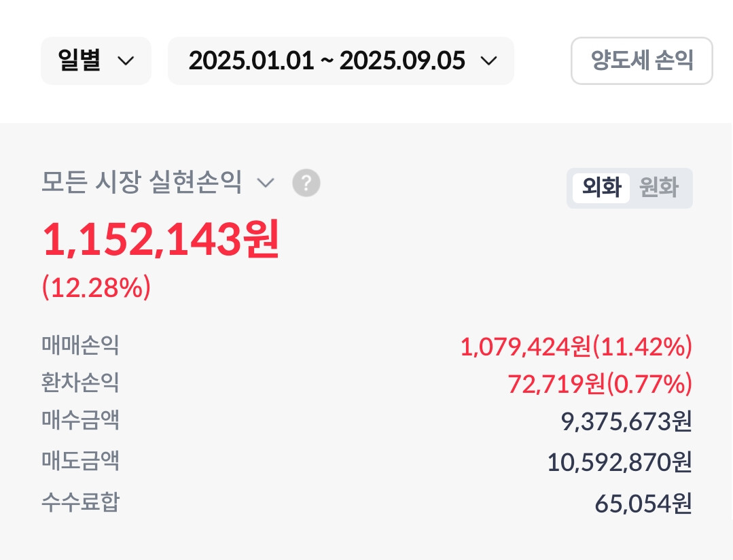
Task: Click the chevron beside the date range
Action: tap(488, 60)
